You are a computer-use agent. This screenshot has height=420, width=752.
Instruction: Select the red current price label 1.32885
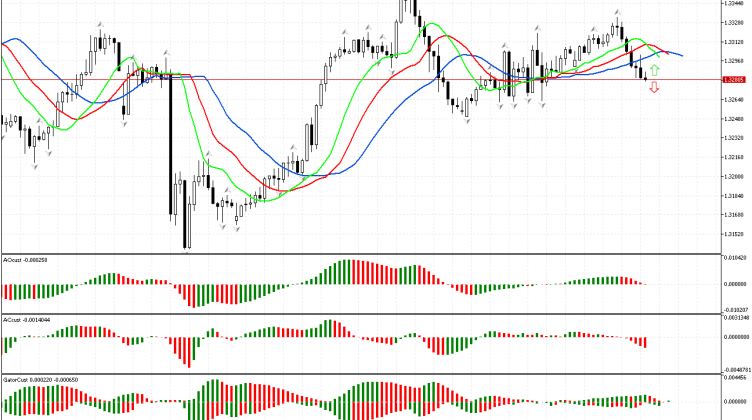(x=735, y=79)
